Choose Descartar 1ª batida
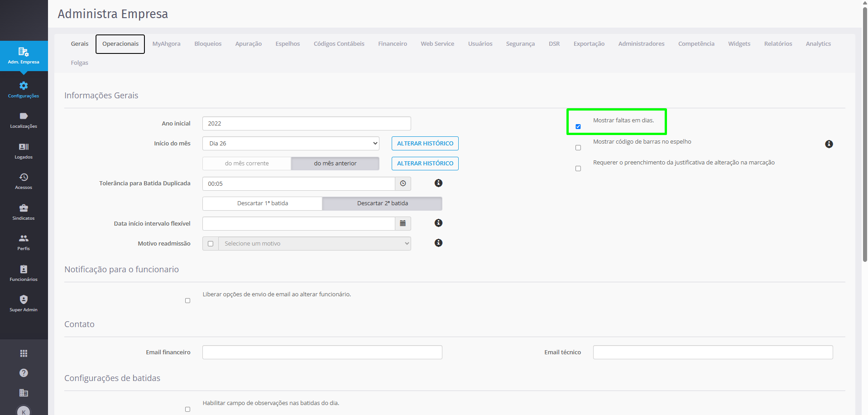The height and width of the screenshot is (415, 868). [263, 203]
